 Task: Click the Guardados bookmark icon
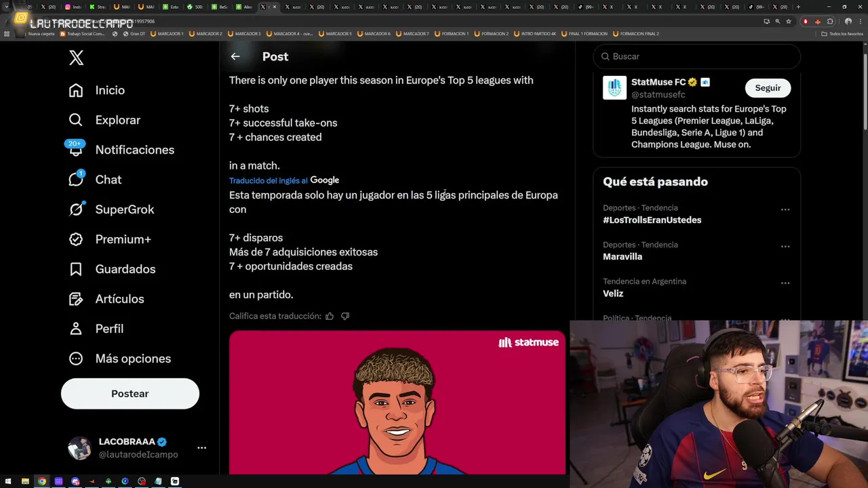click(x=76, y=269)
